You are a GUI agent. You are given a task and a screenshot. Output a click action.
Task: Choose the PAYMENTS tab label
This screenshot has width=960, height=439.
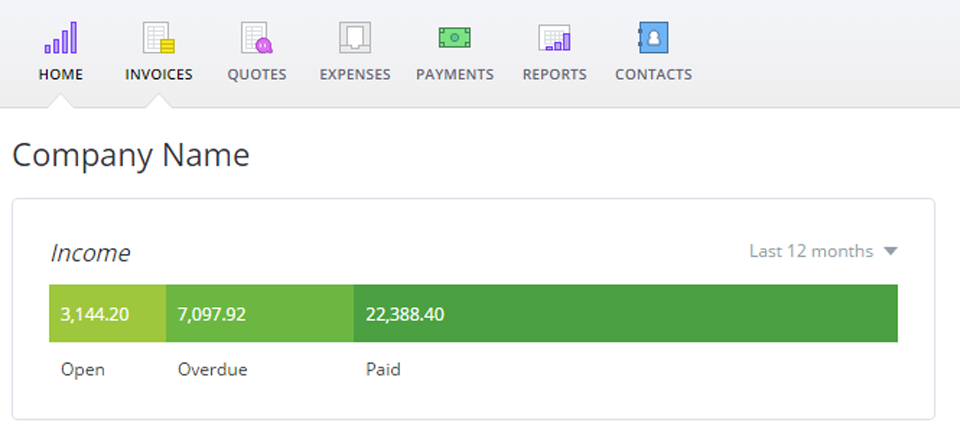point(455,75)
